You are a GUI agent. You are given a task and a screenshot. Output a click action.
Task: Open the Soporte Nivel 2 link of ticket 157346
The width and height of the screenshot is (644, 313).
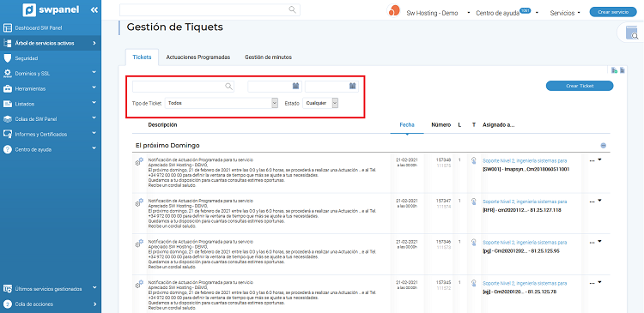pos(525,243)
